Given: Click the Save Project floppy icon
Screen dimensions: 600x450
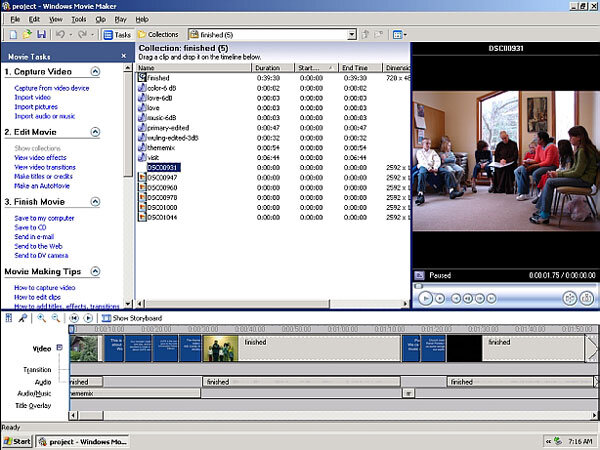Looking at the screenshot, I should (41, 35).
